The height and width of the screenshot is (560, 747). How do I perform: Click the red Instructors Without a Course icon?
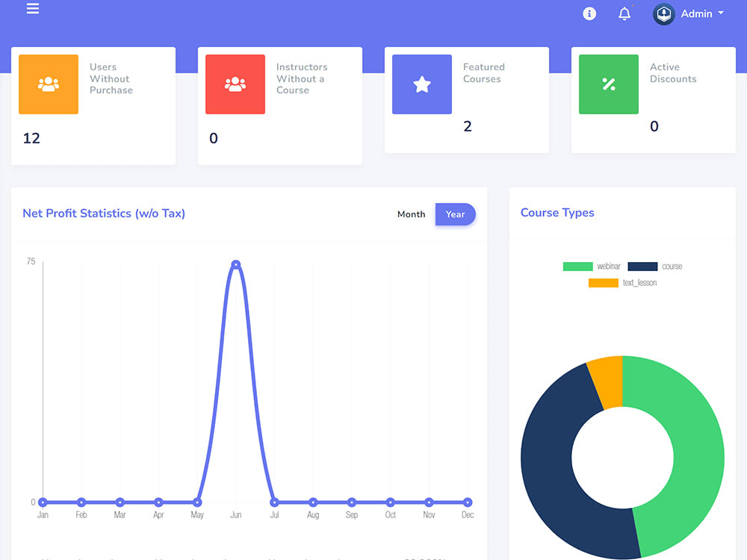tap(235, 84)
